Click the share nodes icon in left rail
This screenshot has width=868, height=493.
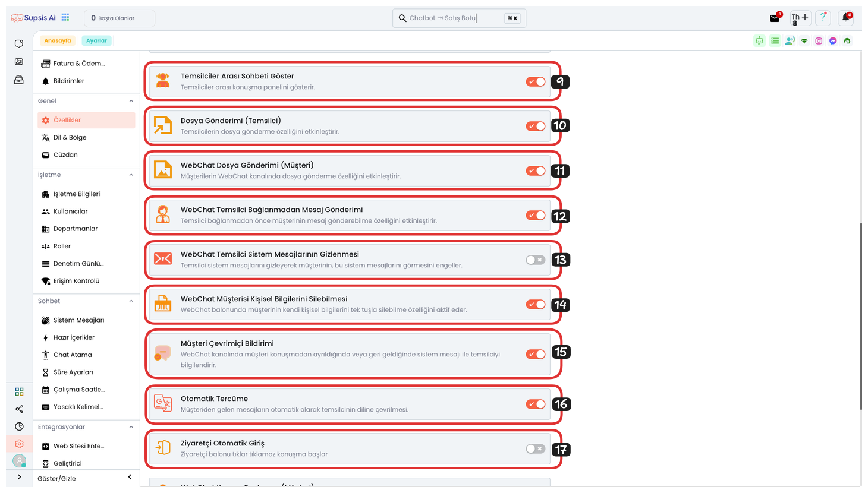(x=19, y=409)
